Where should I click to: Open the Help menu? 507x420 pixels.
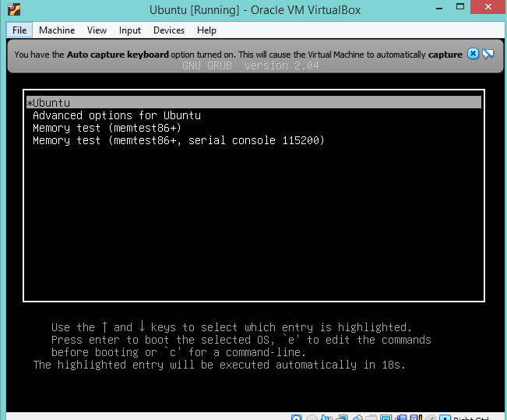(206, 30)
